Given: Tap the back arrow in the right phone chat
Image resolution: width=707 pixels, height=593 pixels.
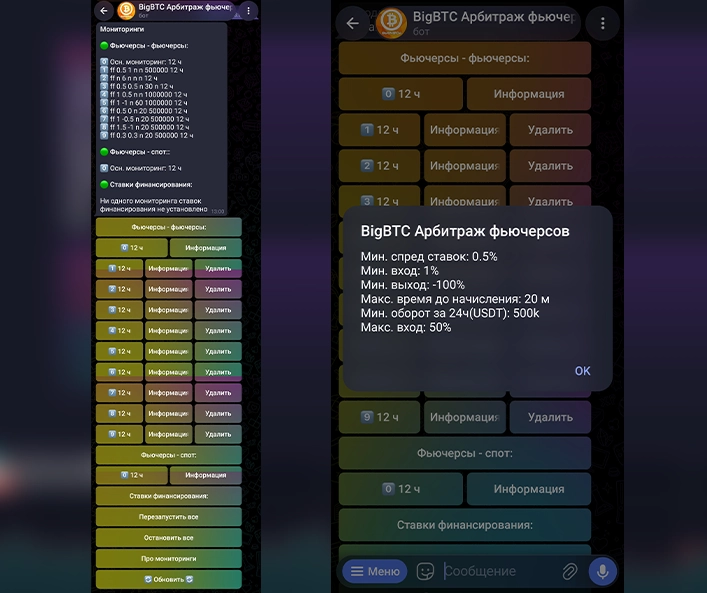Looking at the screenshot, I should pyautogui.click(x=353, y=23).
